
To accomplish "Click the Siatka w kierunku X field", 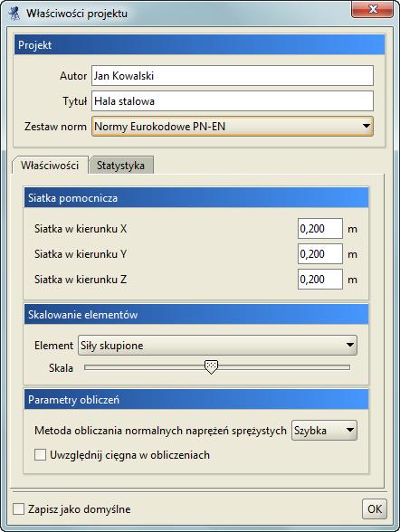I will click(x=320, y=229).
